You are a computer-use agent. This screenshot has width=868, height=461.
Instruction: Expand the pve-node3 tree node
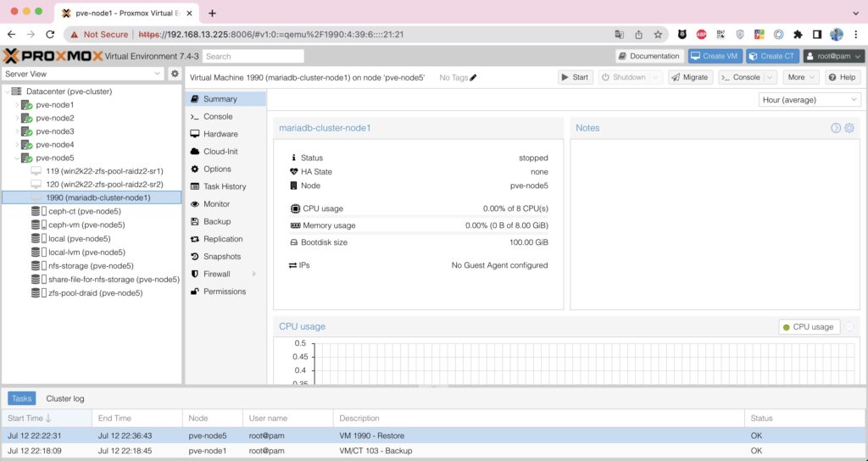click(x=17, y=131)
